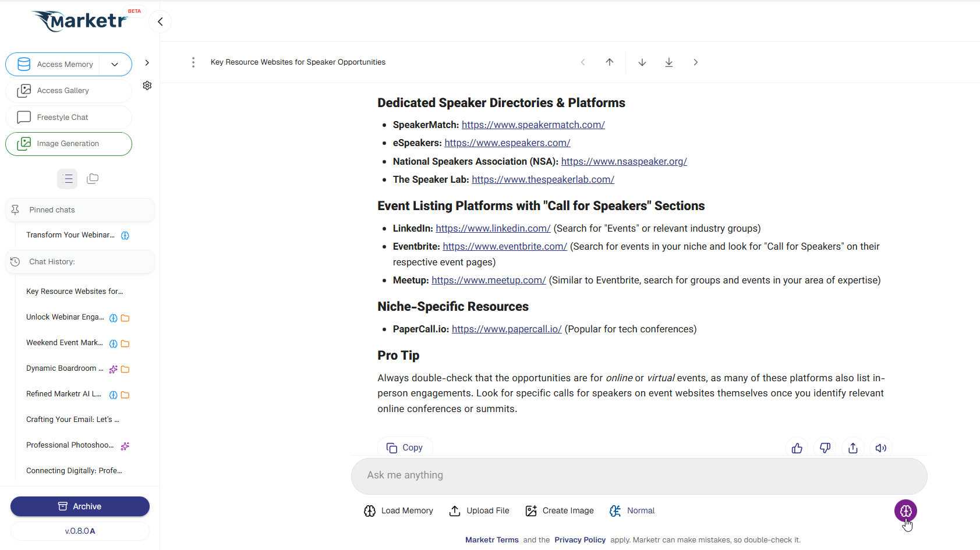Click folder icon beside Weekend Event Mark...
Screen dimensions: 980x550
125,344
